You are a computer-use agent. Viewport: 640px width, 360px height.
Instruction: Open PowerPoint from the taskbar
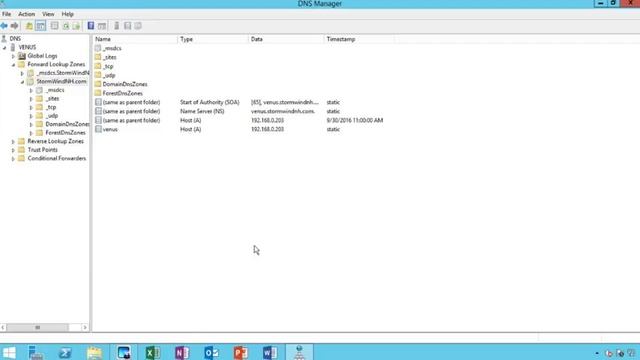tap(241, 352)
